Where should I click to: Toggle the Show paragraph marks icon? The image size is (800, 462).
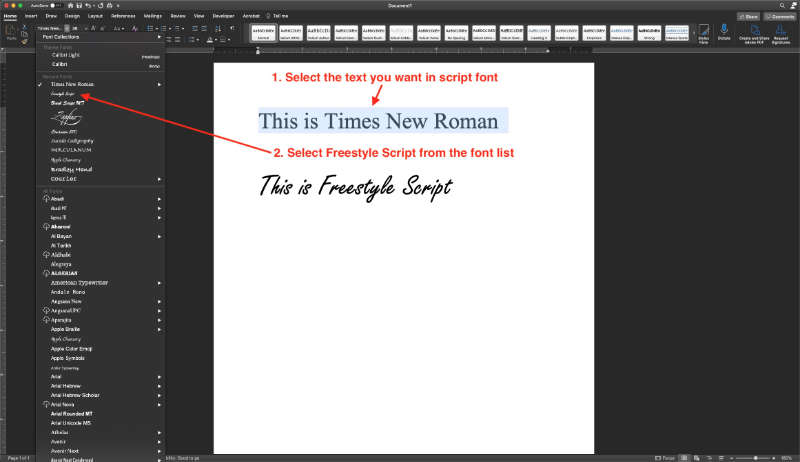point(232,29)
